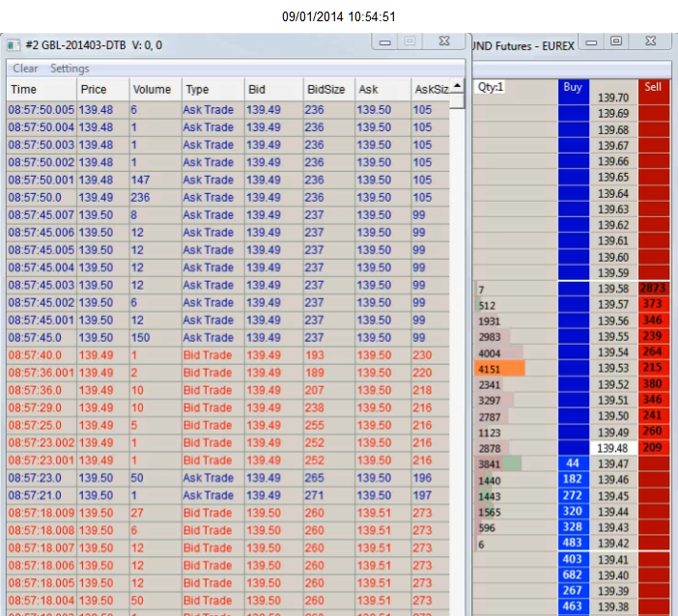Click the Ask column header

coord(382,90)
